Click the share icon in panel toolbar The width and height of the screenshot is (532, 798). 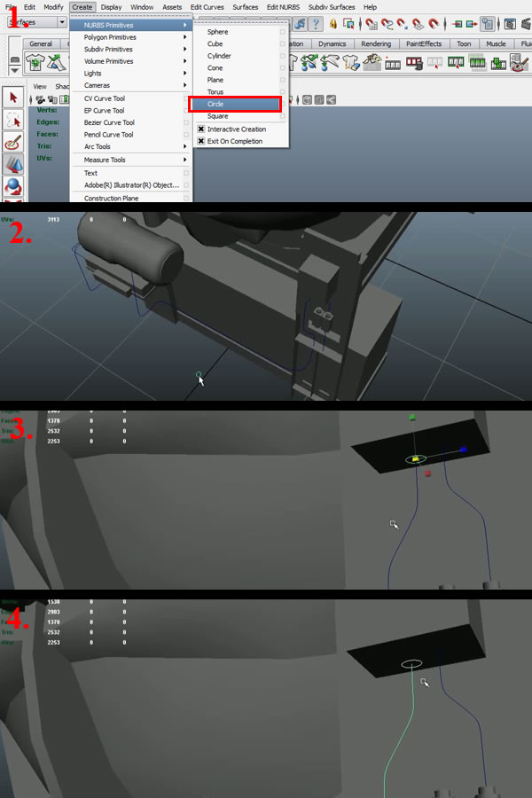coord(331,99)
